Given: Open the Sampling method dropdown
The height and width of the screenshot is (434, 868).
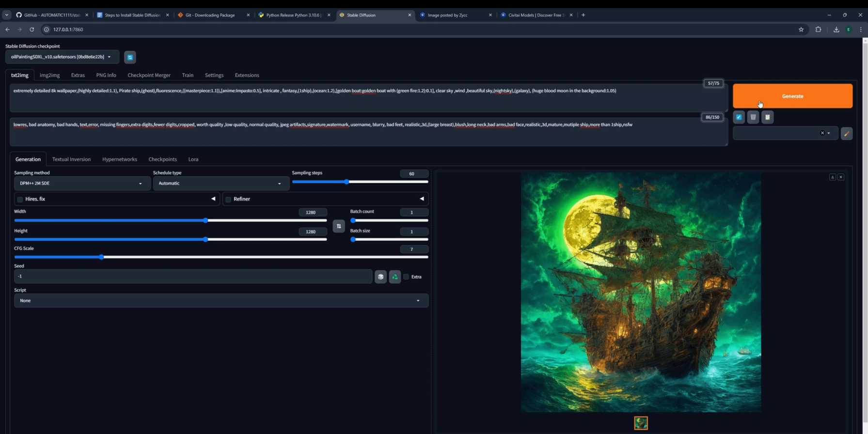Looking at the screenshot, I should [82, 184].
